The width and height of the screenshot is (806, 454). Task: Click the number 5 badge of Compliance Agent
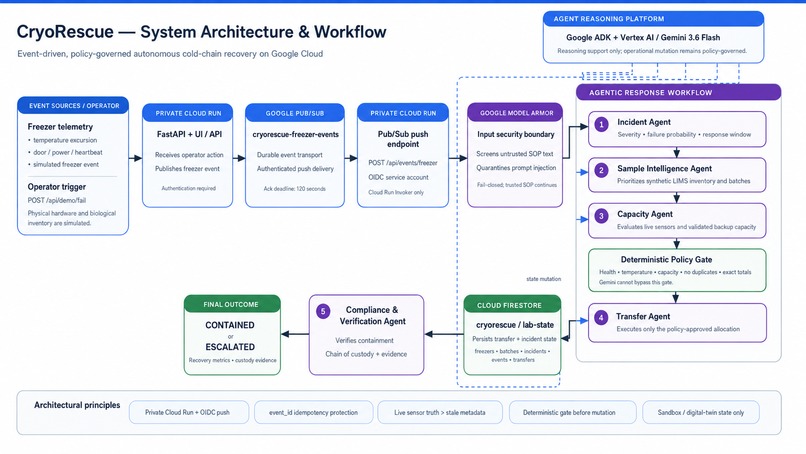pyautogui.click(x=323, y=311)
